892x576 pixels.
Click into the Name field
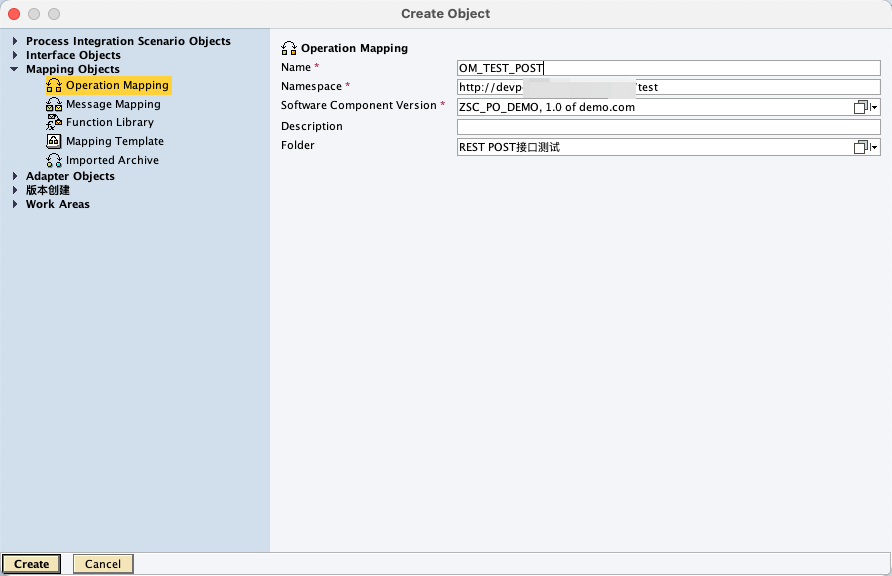668,68
